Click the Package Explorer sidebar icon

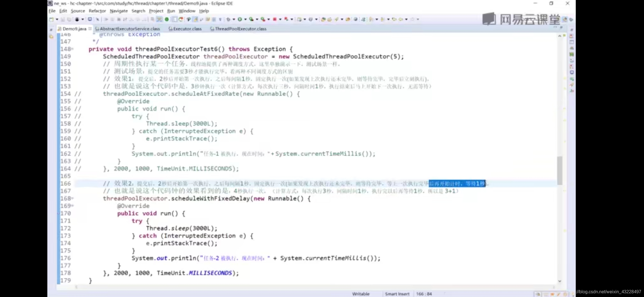[x=51, y=36]
